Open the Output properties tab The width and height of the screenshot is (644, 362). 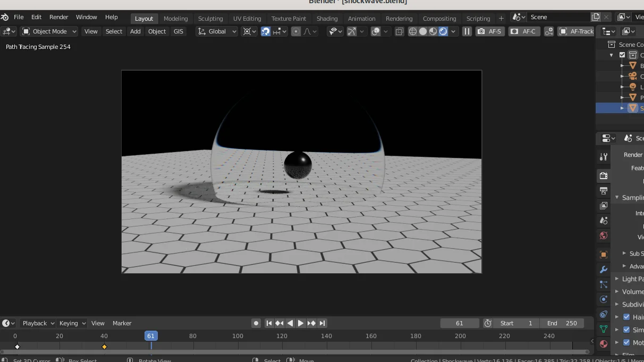click(x=603, y=190)
